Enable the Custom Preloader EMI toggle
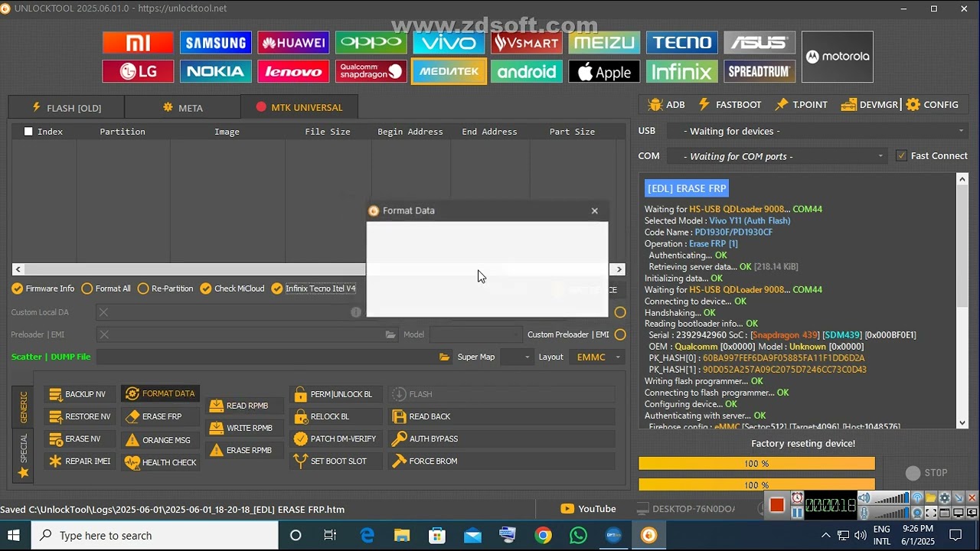Image resolution: width=980 pixels, height=551 pixels. click(620, 334)
